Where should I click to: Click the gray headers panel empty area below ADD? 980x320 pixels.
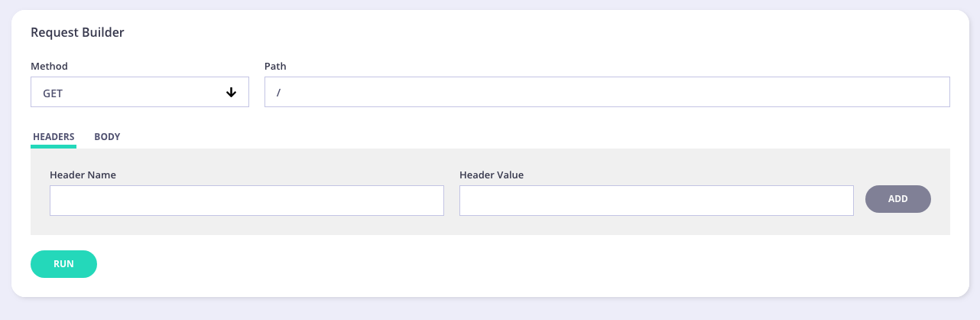coord(898,224)
